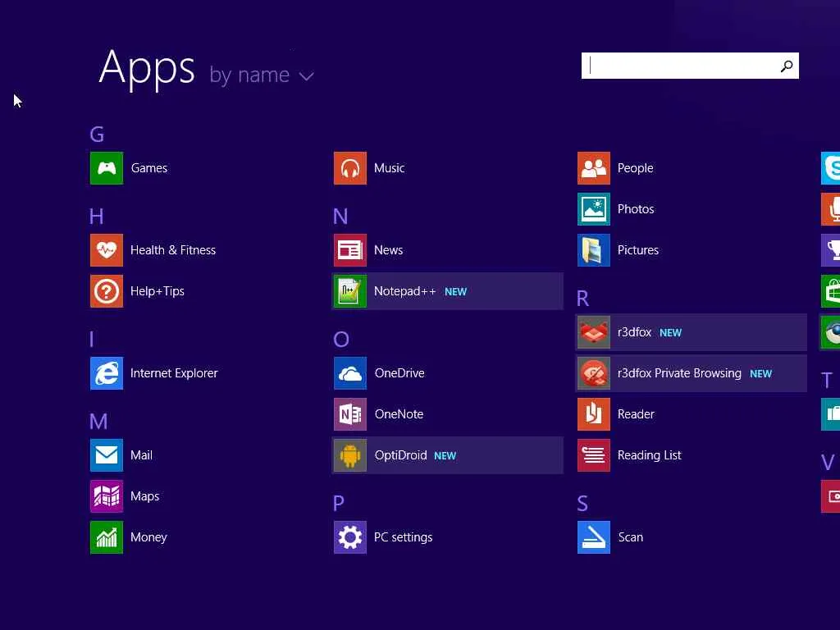Click the G letter group header

point(97,135)
